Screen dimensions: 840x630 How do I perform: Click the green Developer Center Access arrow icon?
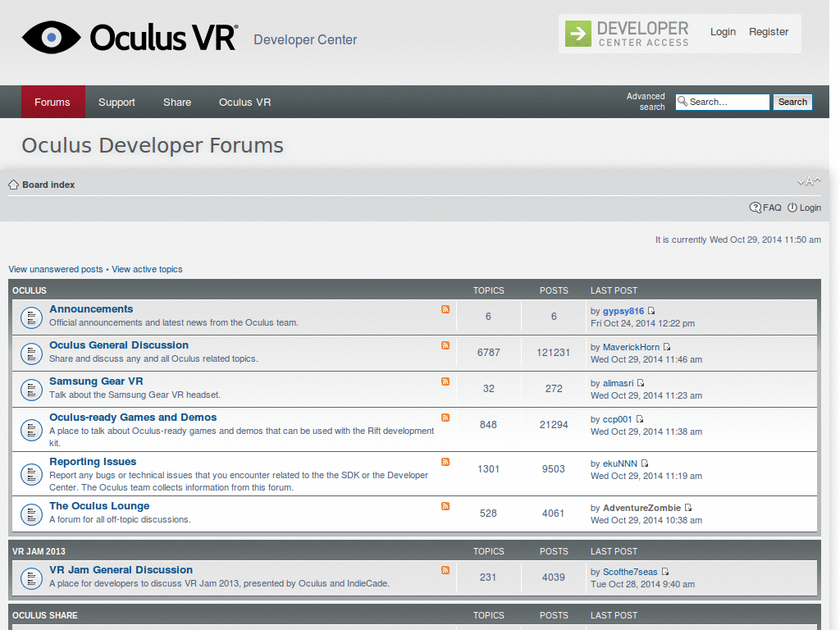(x=578, y=34)
